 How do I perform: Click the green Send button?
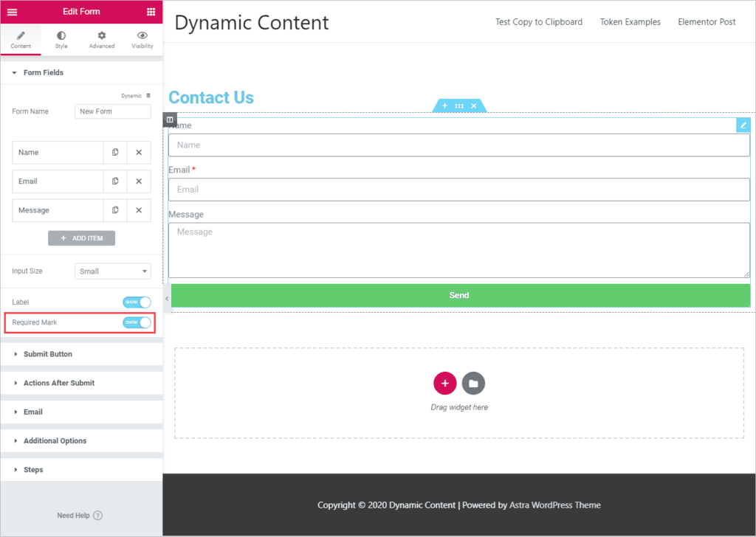point(459,295)
